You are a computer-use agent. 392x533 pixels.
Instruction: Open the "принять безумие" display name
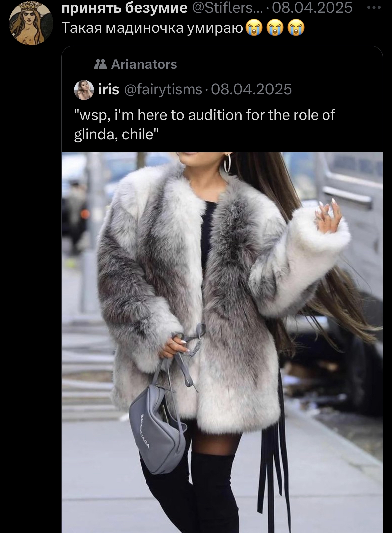[125, 8]
